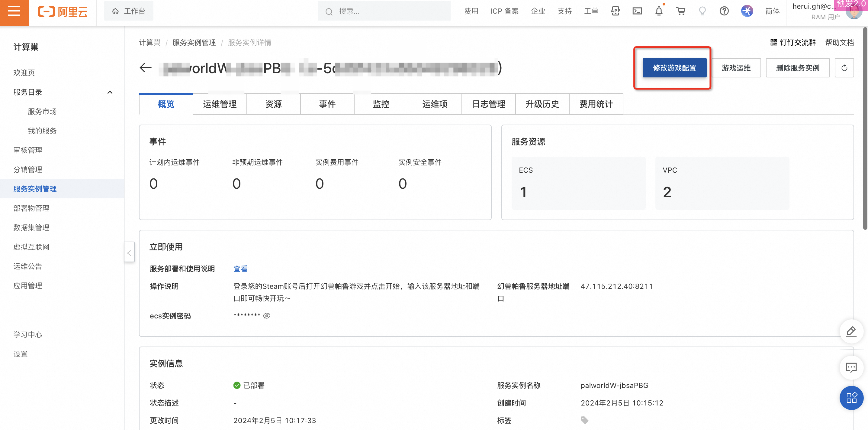Click the back arrow beside instance name
This screenshot has height=430, width=868.
146,68
